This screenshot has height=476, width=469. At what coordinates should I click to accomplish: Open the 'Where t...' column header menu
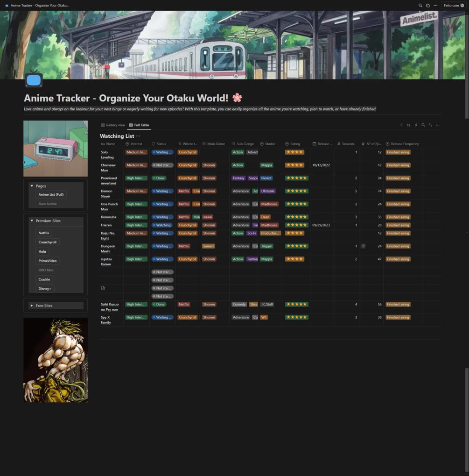click(188, 144)
